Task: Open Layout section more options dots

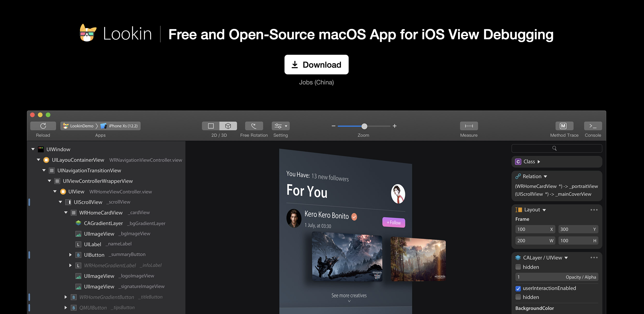Action: 594,210
